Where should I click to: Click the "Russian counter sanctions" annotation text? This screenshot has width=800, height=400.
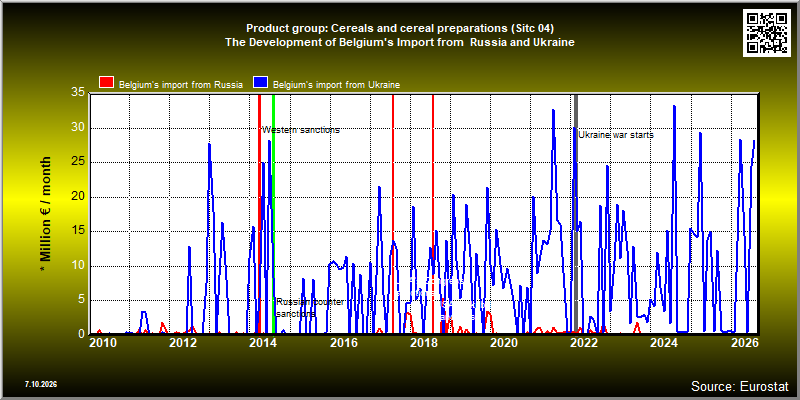click(x=310, y=308)
